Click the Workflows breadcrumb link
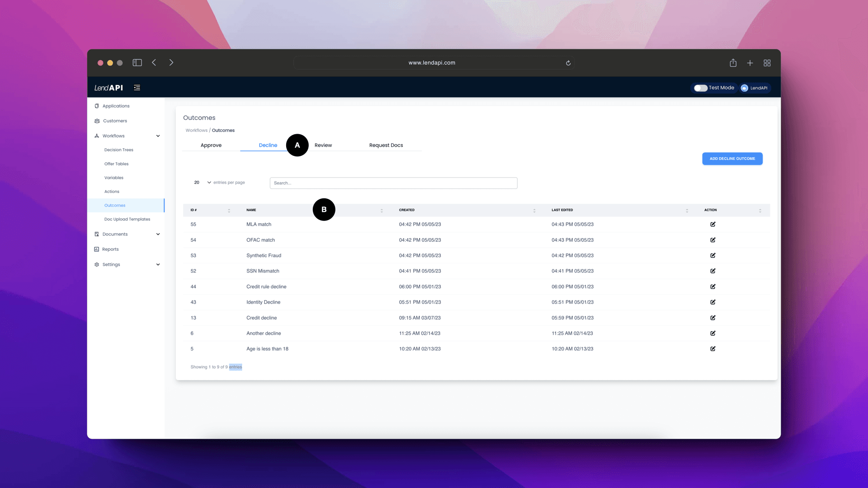Screen dimensions: 868x488 pyautogui.click(x=196, y=130)
